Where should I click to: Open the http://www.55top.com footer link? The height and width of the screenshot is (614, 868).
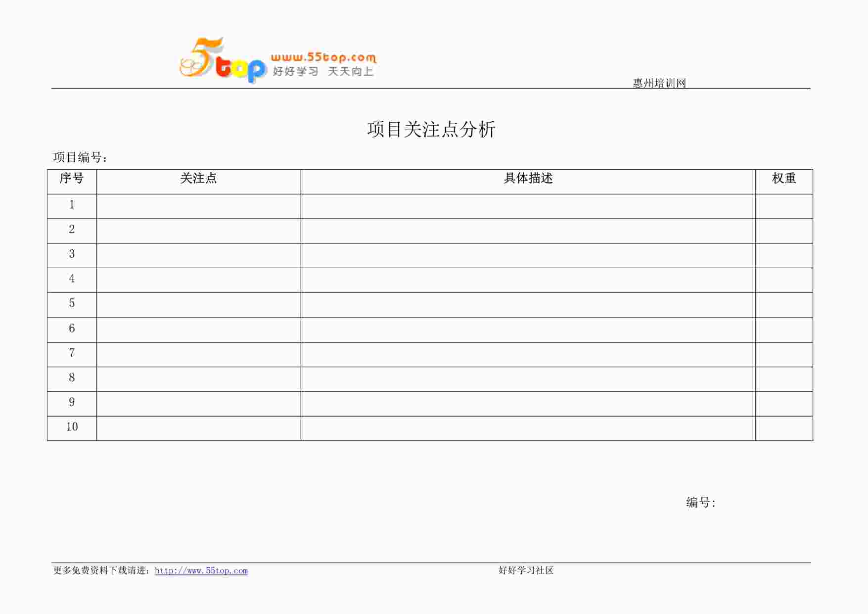point(201,570)
